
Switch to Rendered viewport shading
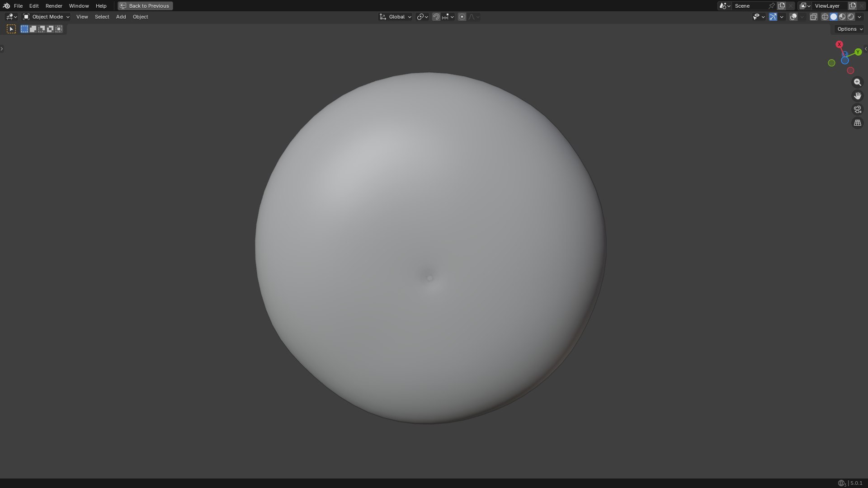click(x=851, y=17)
